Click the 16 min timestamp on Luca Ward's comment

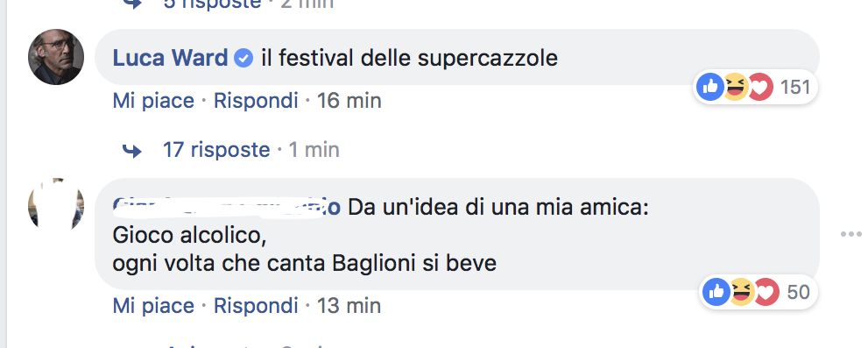[349, 101]
